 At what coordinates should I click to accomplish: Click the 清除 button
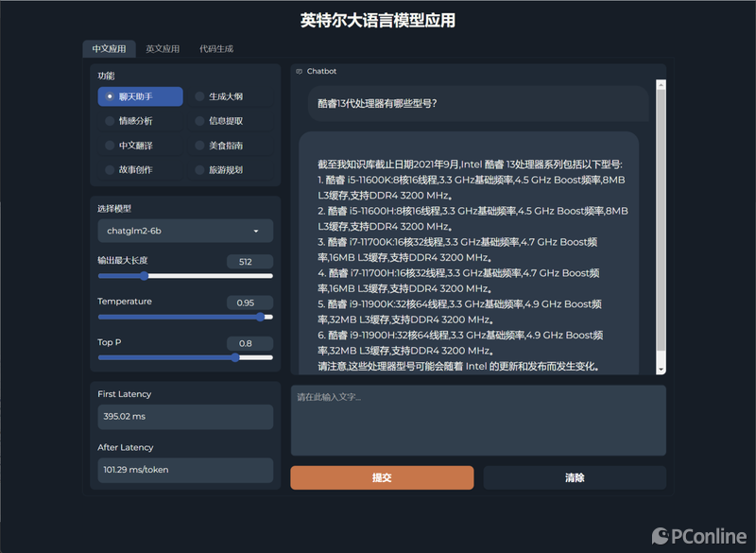pos(575,477)
